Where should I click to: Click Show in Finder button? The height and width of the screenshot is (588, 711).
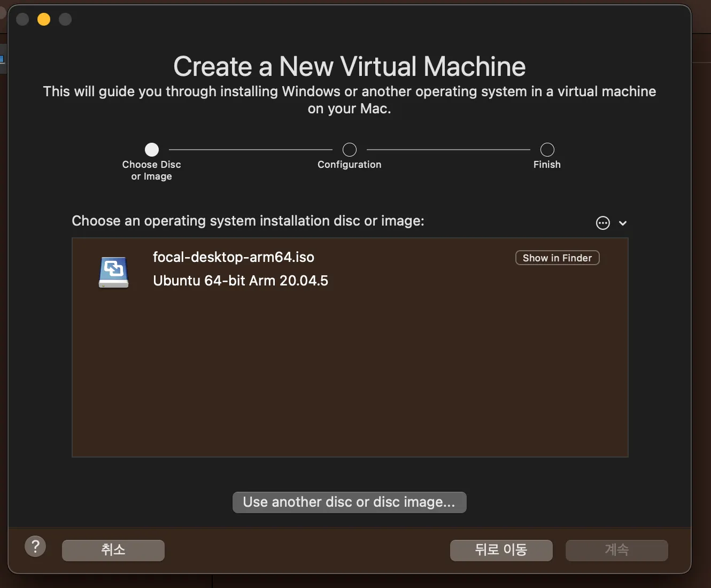click(558, 258)
